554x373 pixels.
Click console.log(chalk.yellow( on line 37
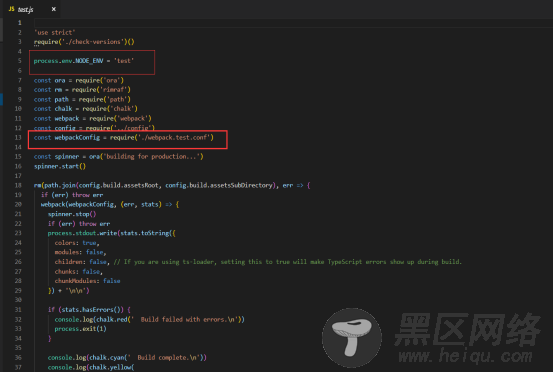[91, 368]
